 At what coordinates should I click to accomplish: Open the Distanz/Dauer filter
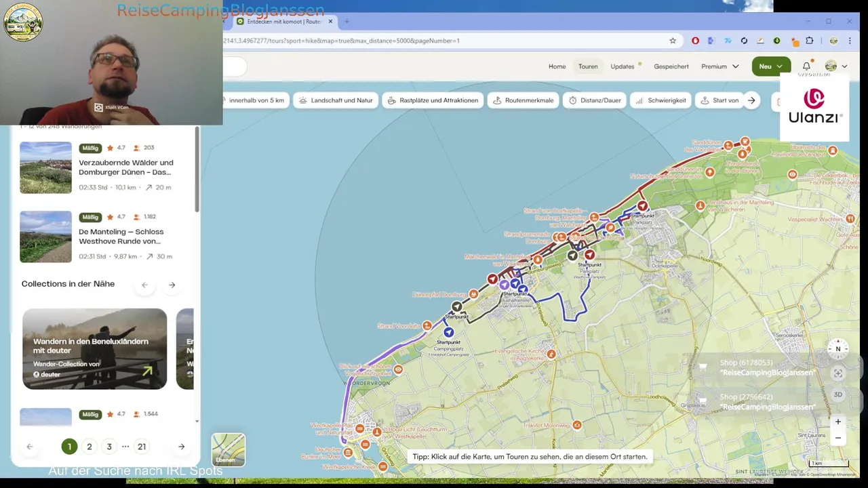pyautogui.click(x=595, y=100)
